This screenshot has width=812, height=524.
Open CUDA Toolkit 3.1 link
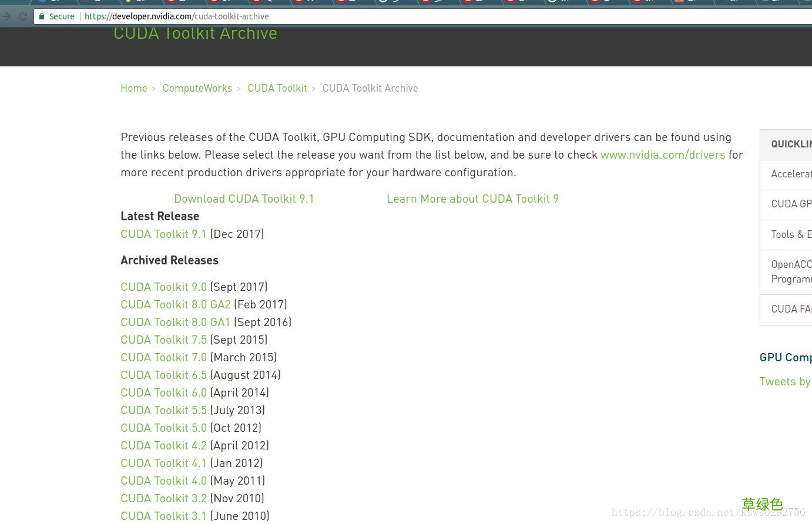coord(164,516)
